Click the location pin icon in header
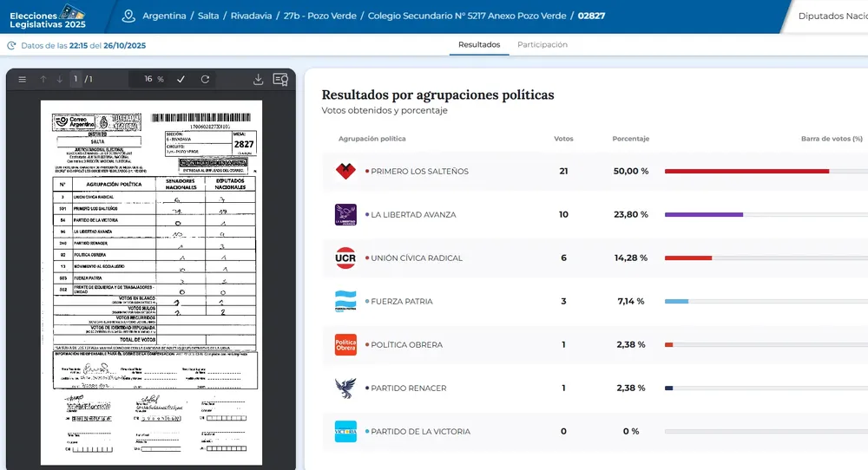The image size is (868, 470). point(129,16)
